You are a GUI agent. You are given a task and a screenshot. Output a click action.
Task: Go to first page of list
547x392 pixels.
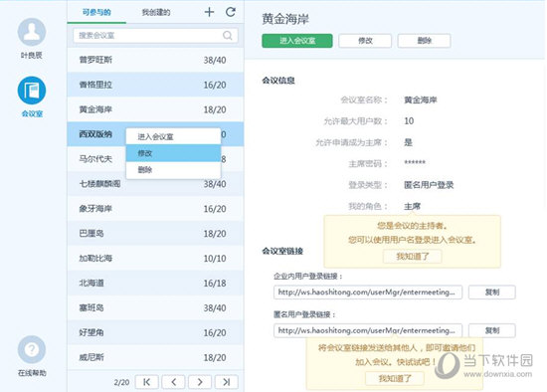point(147,382)
